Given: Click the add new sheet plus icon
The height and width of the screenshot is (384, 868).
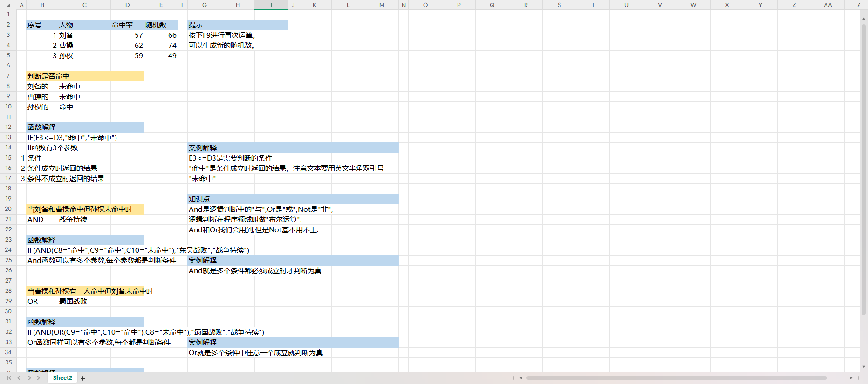Looking at the screenshot, I should click(x=83, y=378).
